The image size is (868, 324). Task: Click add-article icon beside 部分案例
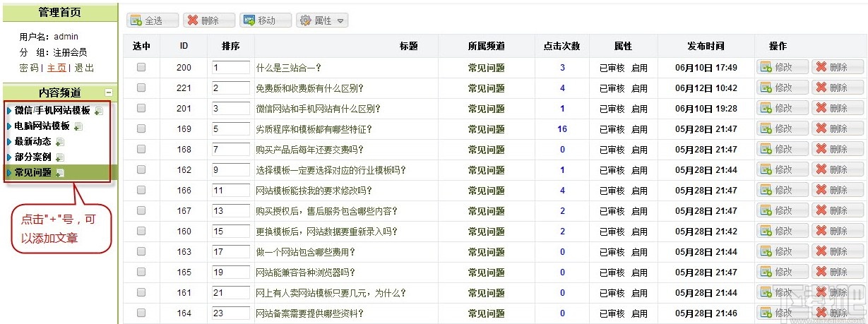[x=60, y=157]
